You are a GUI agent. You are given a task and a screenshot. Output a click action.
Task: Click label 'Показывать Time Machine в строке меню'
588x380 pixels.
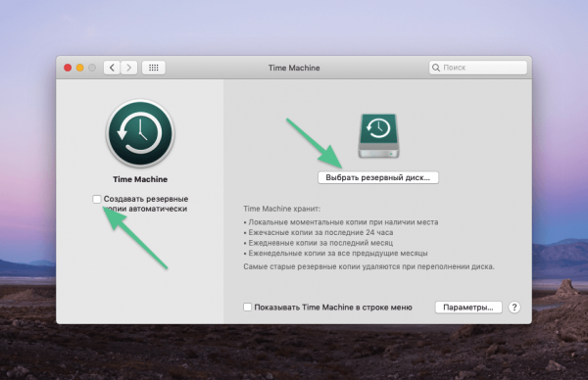coord(333,308)
